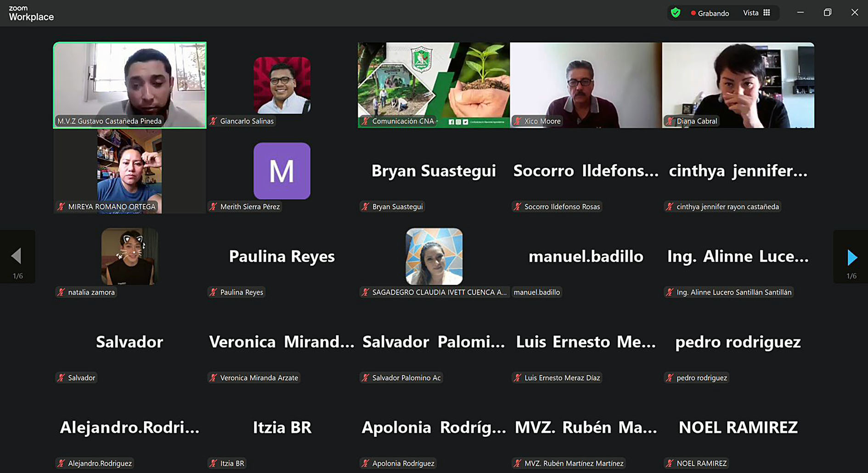Screen dimensions: 868x473
Task: Click muted mic icon beside Diana Cabral
Action: (670, 121)
